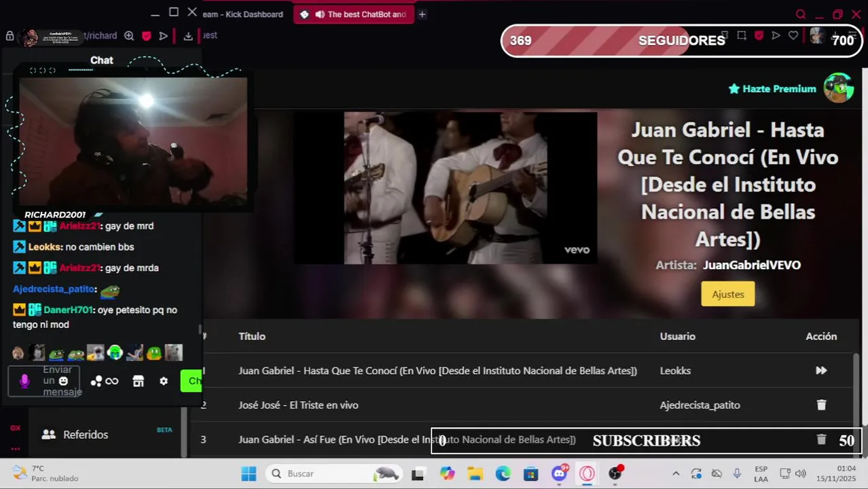The image size is (868, 489).
Task: Select the green headphones frog emote
Action: [115, 352]
